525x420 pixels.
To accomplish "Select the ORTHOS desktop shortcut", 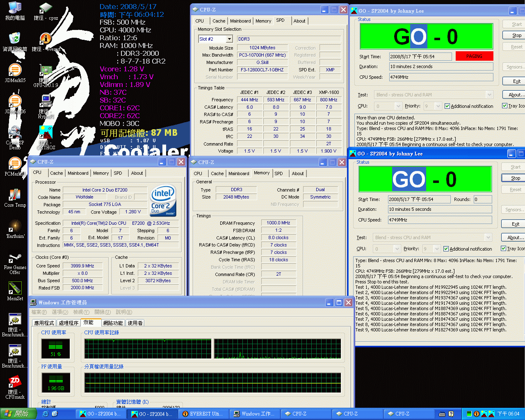I will pyautogui.click(x=46, y=138).
